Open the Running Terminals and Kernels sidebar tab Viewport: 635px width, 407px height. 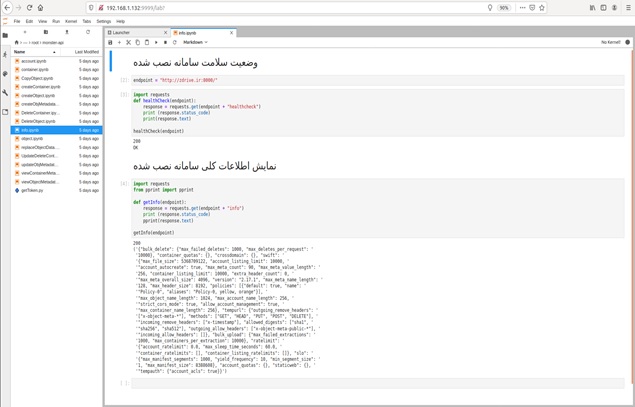tap(5, 54)
